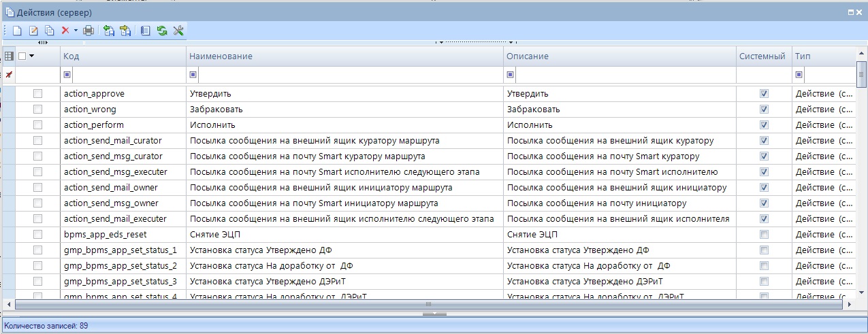The height and width of the screenshot is (334, 868).
Task: Click the horizontal scrollbar at table bottom
Action: 429,304
